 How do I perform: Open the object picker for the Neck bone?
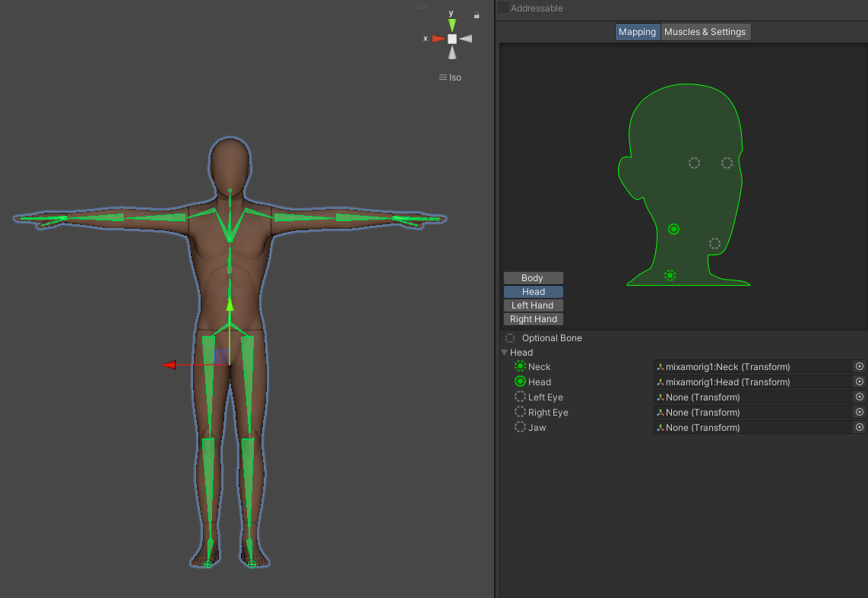click(860, 366)
